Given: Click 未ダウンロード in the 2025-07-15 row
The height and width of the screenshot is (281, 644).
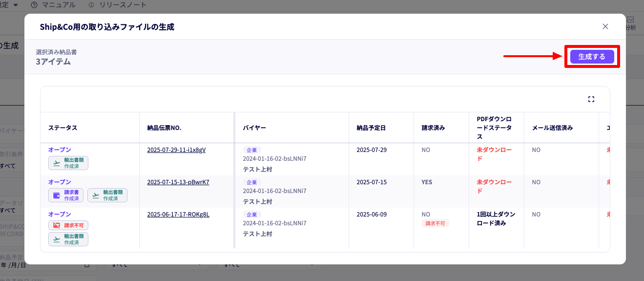Looking at the screenshot, I should click(494, 186).
